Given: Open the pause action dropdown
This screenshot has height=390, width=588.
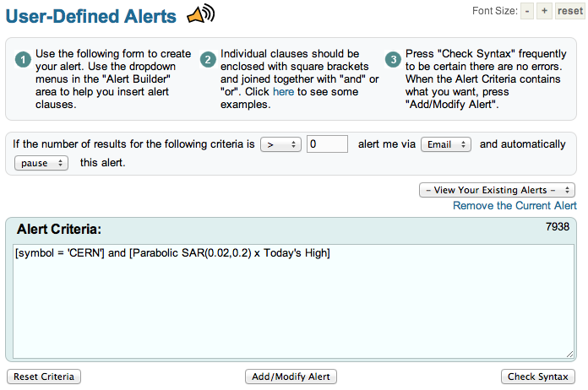Looking at the screenshot, I should pyautogui.click(x=41, y=163).
